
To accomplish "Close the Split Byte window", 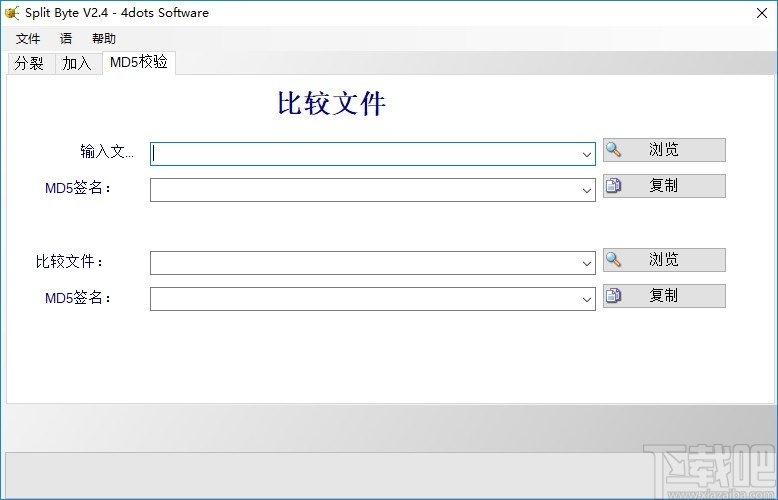I will 762,13.
